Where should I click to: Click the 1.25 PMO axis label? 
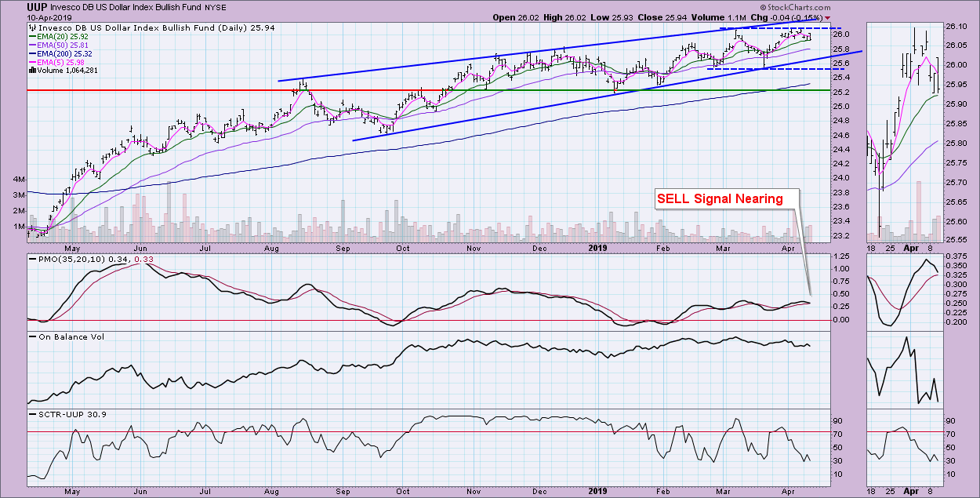[842, 257]
